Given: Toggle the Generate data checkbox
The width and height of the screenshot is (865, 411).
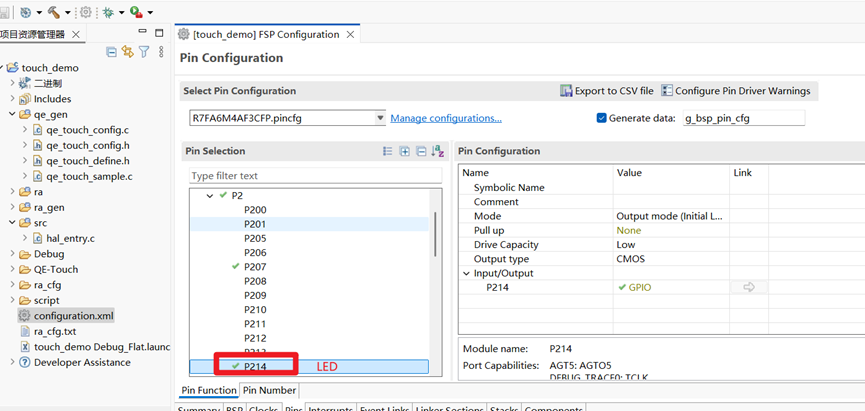Looking at the screenshot, I should [601, 118].
